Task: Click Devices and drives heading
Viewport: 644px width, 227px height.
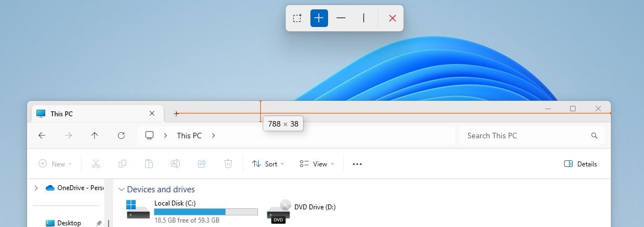Action: (161, 189)
